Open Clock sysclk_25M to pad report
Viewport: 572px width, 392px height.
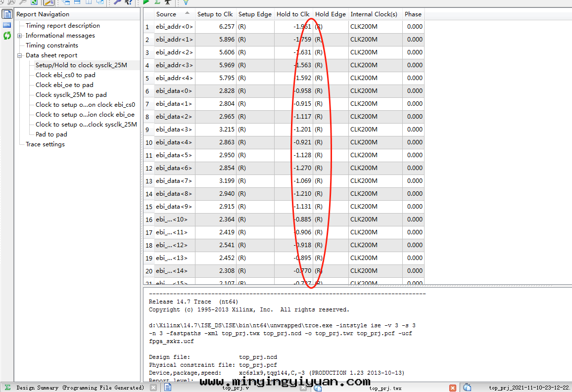[71, 95]
